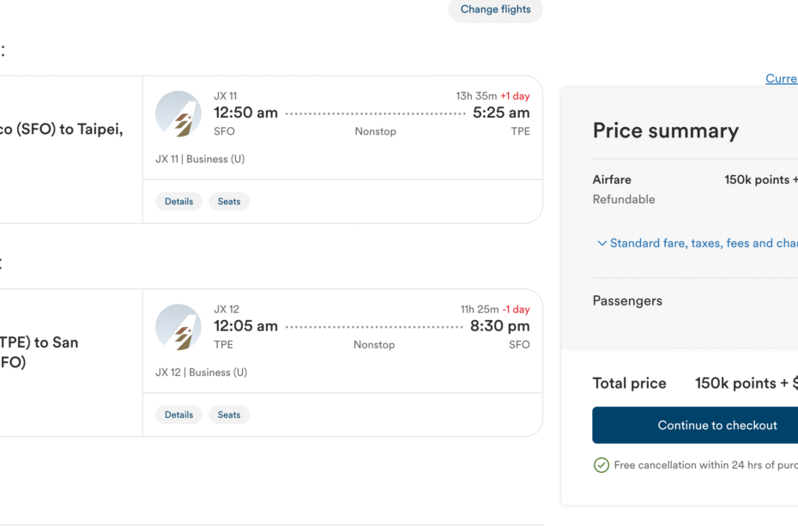Open Details for flight JX 12

pos(178,415)
